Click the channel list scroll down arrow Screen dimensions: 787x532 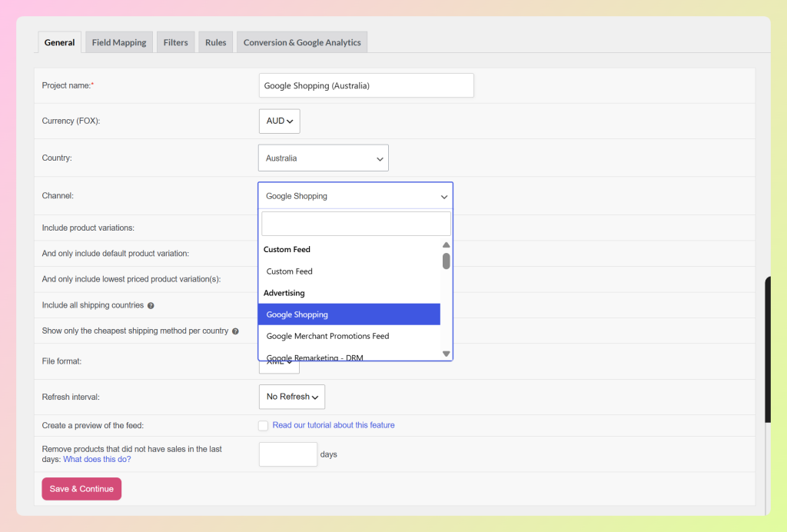447,354
